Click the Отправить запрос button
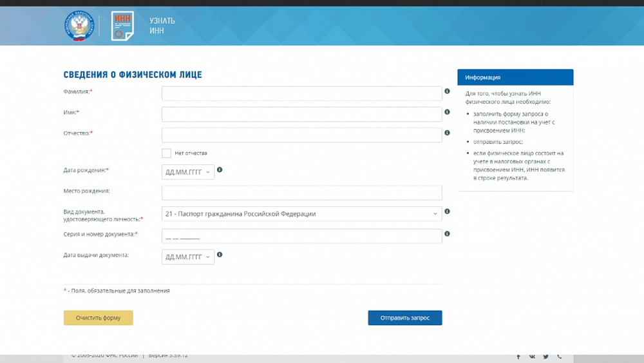The height and width of the screenshot is (363, 644). [x=404, y=318]
